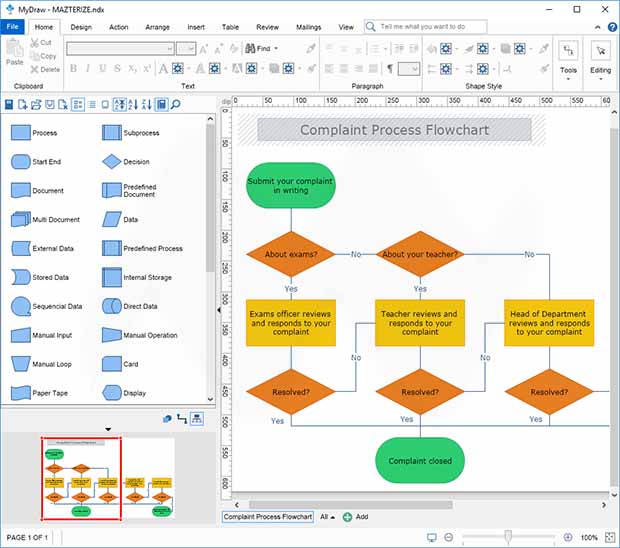Open the All pages dropdown
The height and width of the screenshot is (548, 620).
click(x=327, y=517)
